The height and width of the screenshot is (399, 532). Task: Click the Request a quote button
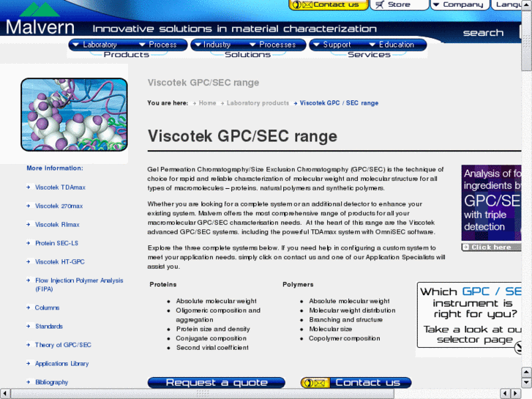pyautogui.click(x=216, y=383)
